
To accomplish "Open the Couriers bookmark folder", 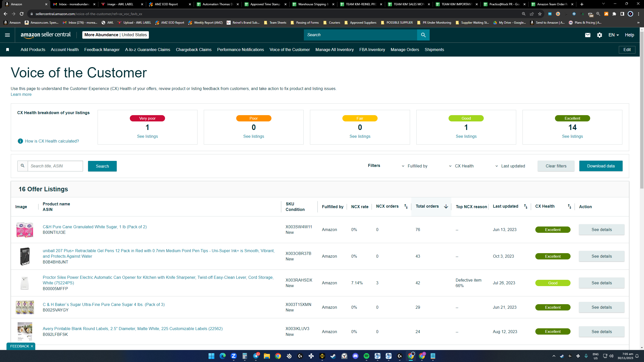I will 332,23.
